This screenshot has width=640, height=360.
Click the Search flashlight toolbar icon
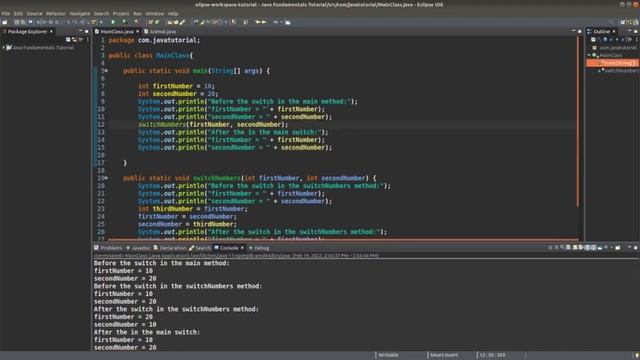coord(182,22)
